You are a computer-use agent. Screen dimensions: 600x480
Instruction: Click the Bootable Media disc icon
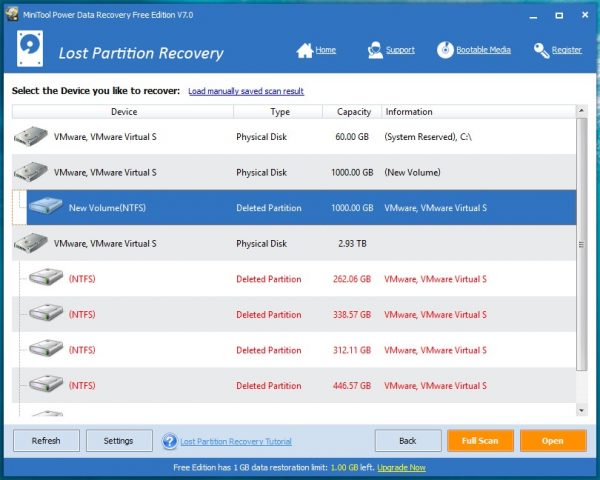coord(445,50)
